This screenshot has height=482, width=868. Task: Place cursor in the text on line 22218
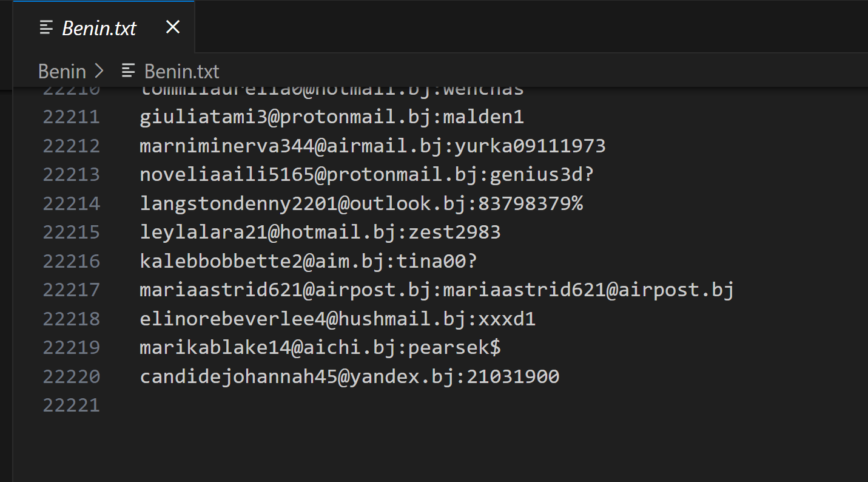[337, 319]
